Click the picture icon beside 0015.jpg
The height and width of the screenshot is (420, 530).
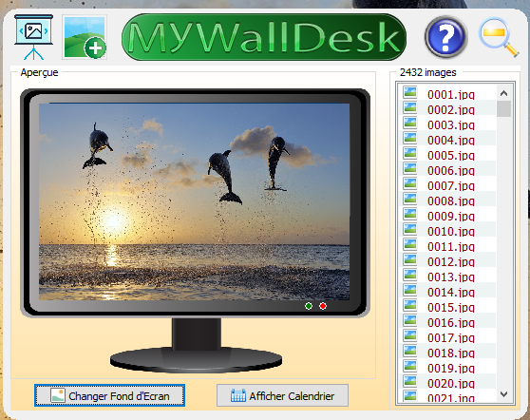(x=410, y=305)
